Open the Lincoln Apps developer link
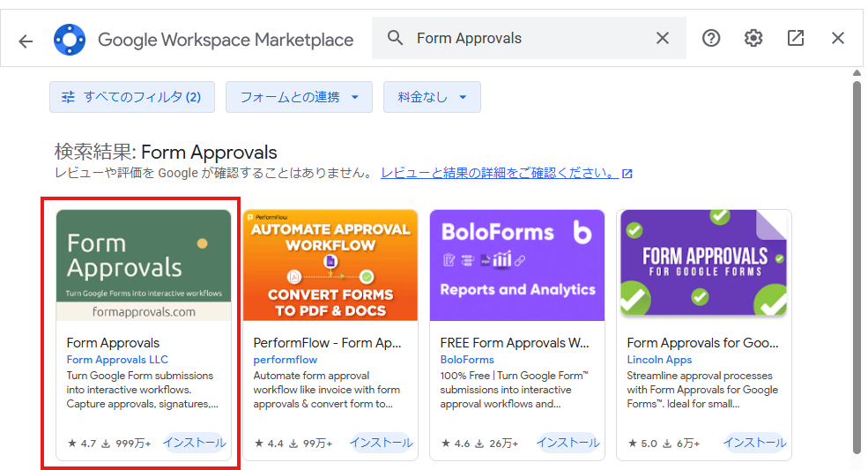 click(x=659, y=360)
